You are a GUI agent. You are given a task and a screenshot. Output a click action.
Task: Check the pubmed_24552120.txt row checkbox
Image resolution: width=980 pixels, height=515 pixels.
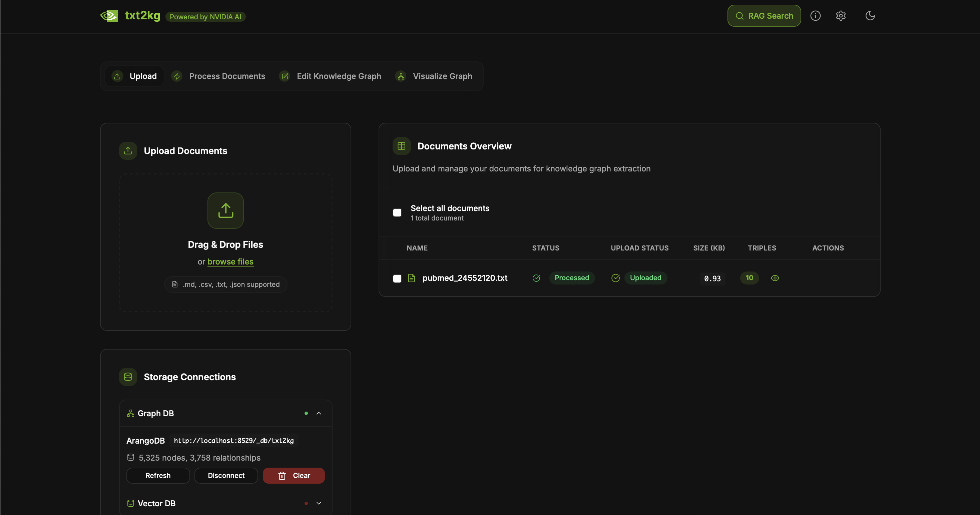[x=397, y=278]
